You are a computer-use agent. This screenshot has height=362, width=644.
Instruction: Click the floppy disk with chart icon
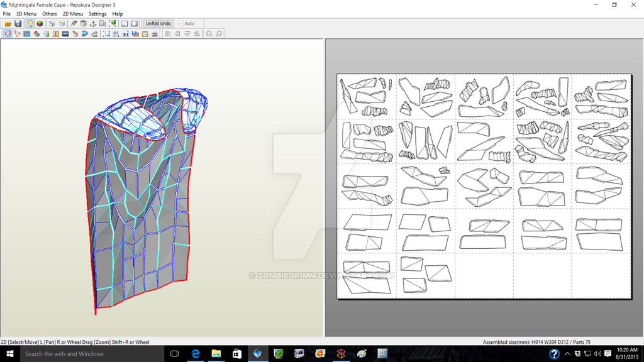pyautogui.click(x=135, y=34)
